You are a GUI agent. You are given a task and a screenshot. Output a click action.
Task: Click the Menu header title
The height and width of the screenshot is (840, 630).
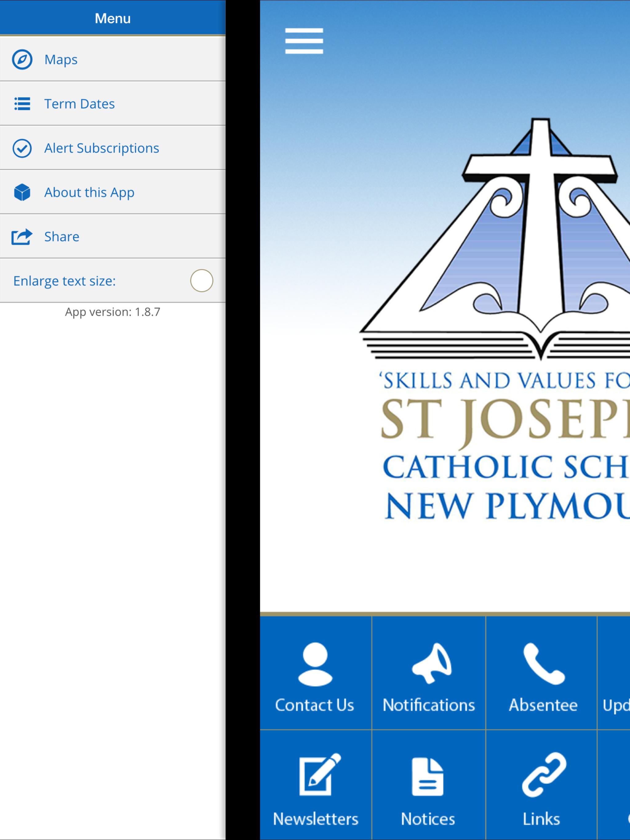(x=113, y=18)
